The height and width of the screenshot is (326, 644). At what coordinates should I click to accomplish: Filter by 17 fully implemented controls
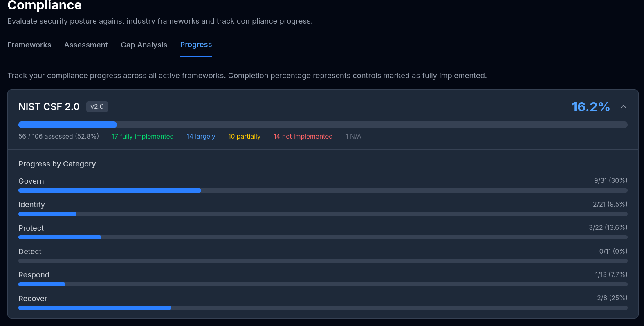pos(143,136)
